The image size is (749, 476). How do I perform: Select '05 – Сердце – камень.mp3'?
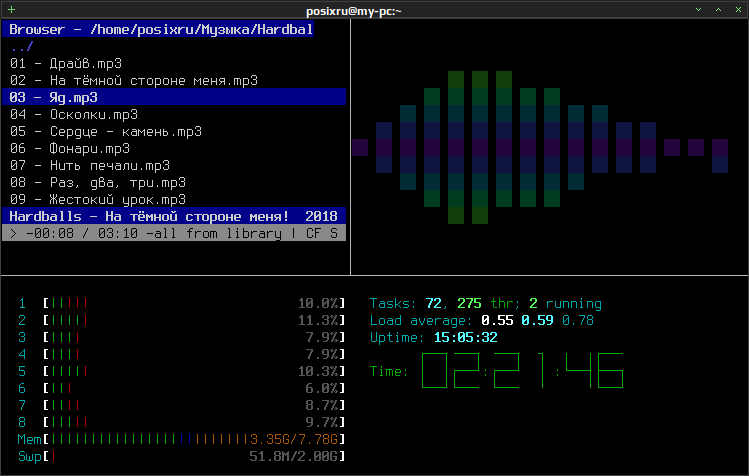[106, 131]
